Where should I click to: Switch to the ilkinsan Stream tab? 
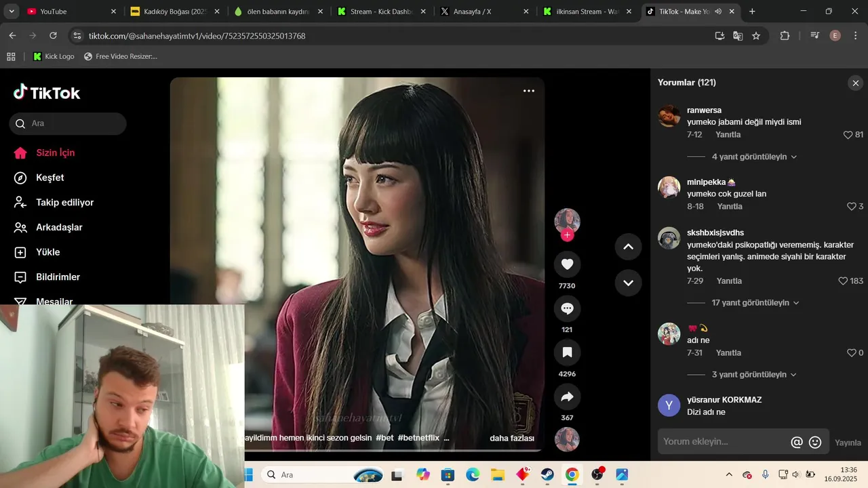pyautogui.click(x=587, y=12)
